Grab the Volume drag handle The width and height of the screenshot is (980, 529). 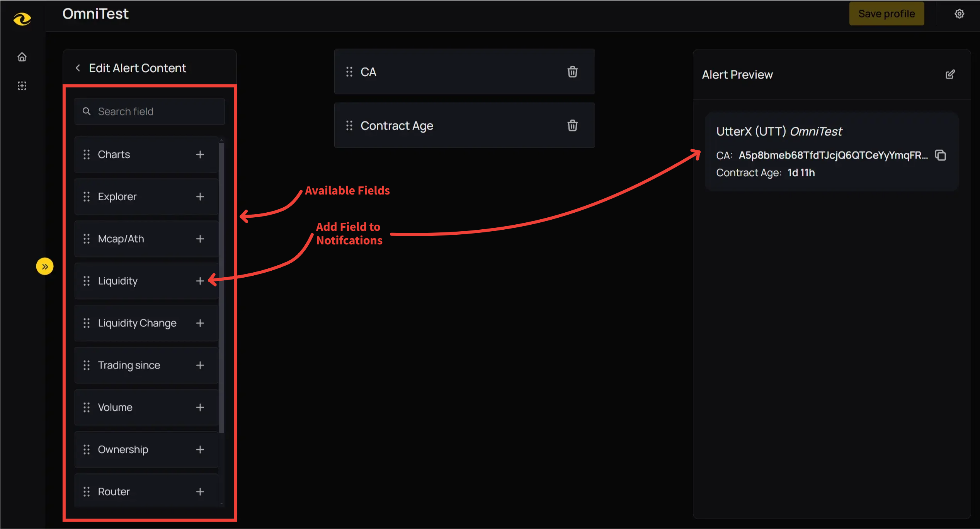pos(87,407)
